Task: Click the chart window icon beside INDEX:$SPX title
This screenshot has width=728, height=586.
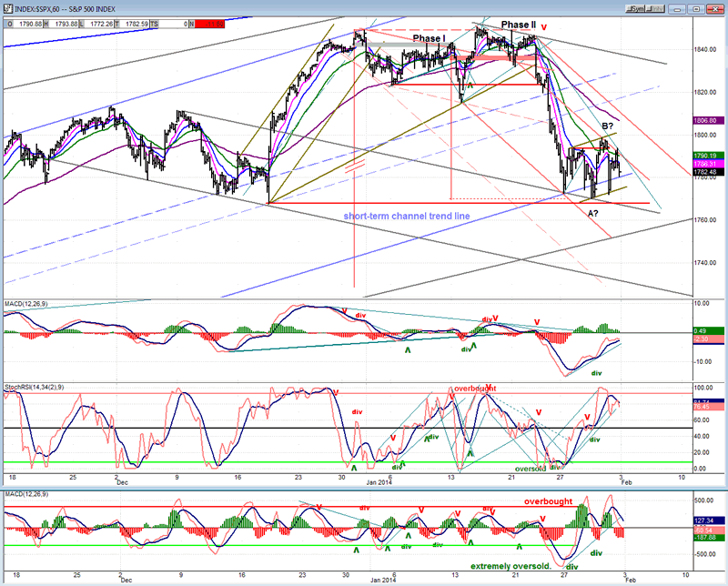Action: pyautogui.click(x=7, y=9)
